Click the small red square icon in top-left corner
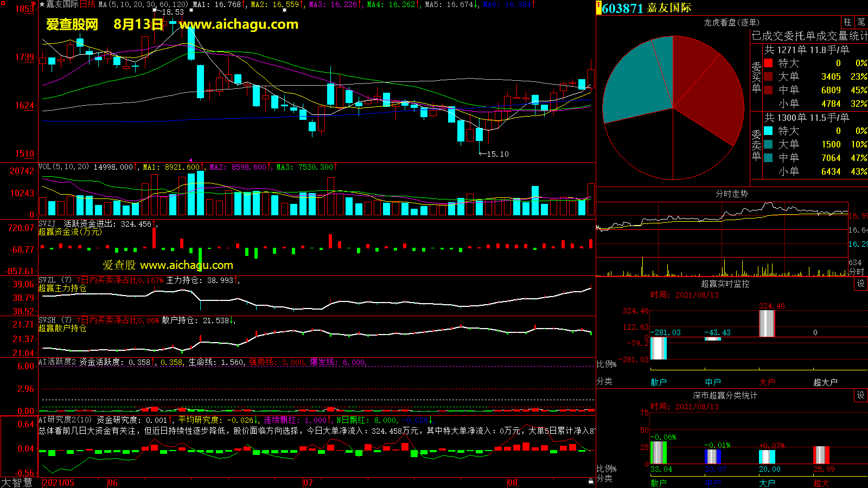The width and height of the screenshot is (868, 488). 3,3
